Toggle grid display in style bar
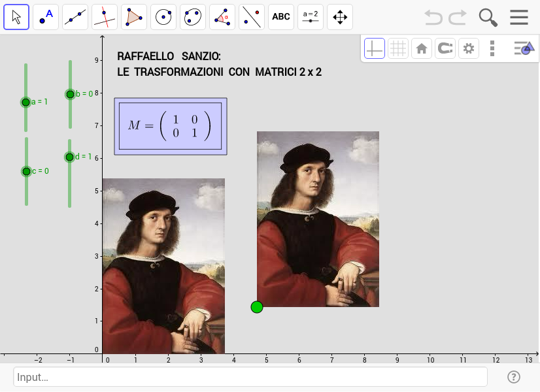The image size is (540, 392). 397,48
